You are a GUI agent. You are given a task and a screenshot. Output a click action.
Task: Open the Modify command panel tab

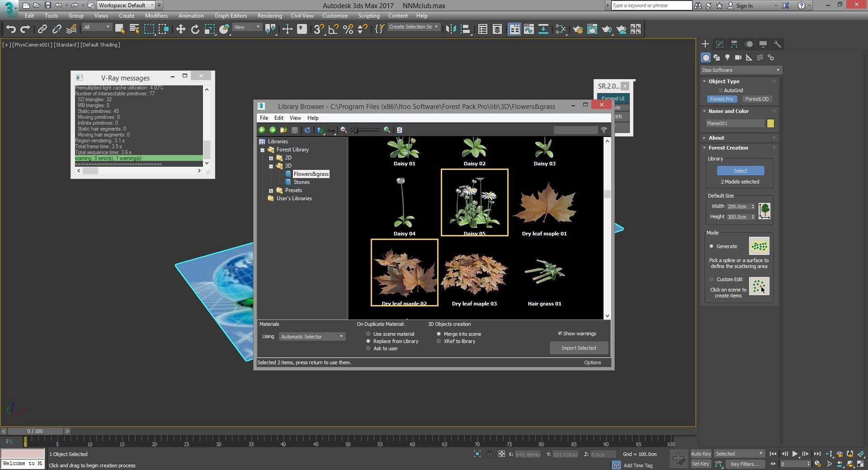(720, 44)
